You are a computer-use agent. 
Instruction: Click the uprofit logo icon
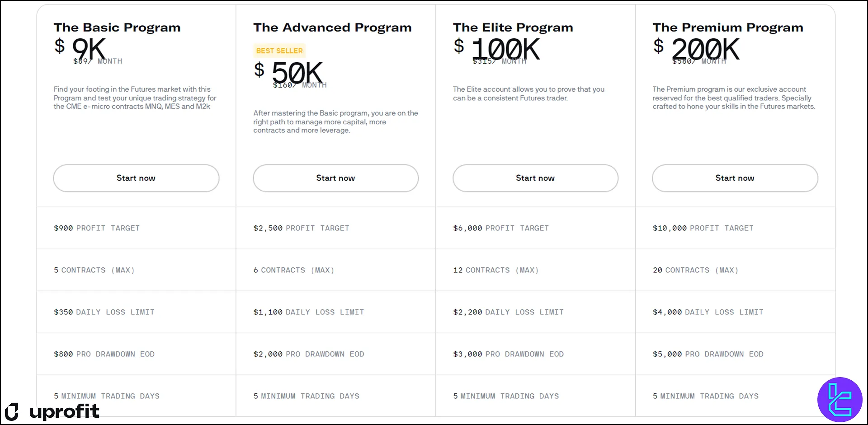(12, 411)
